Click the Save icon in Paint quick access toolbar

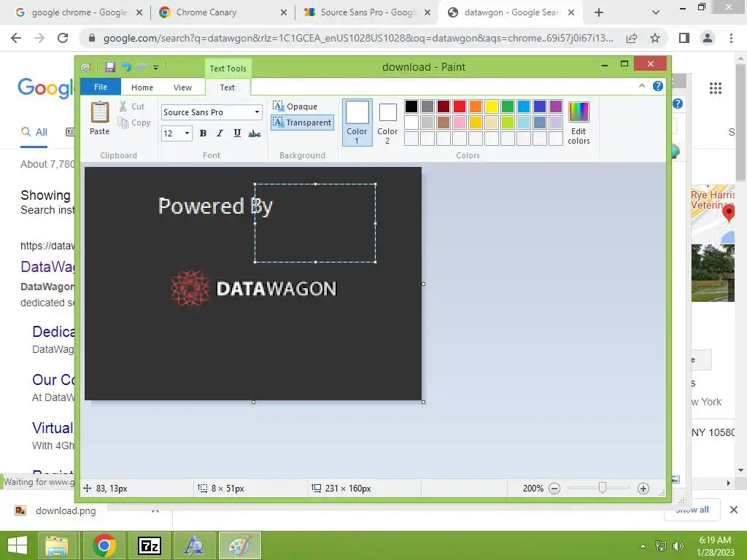pyautogui.click(x=110, y=67)
